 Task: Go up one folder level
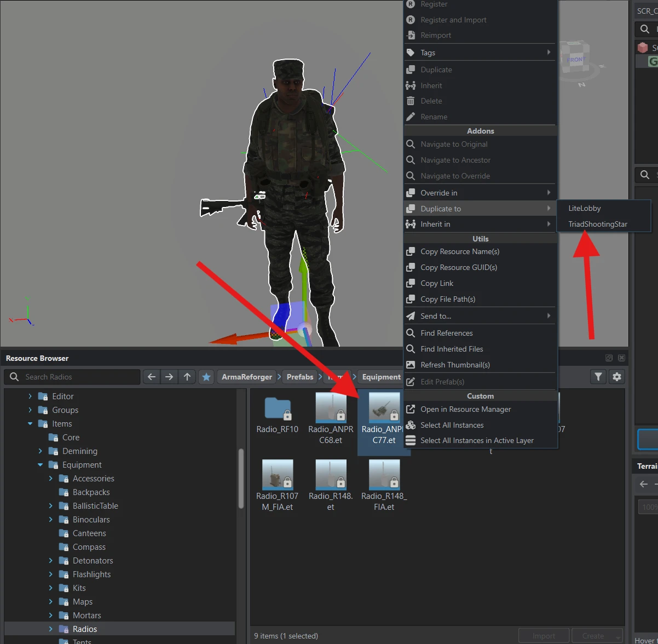[x=187, y=377]
